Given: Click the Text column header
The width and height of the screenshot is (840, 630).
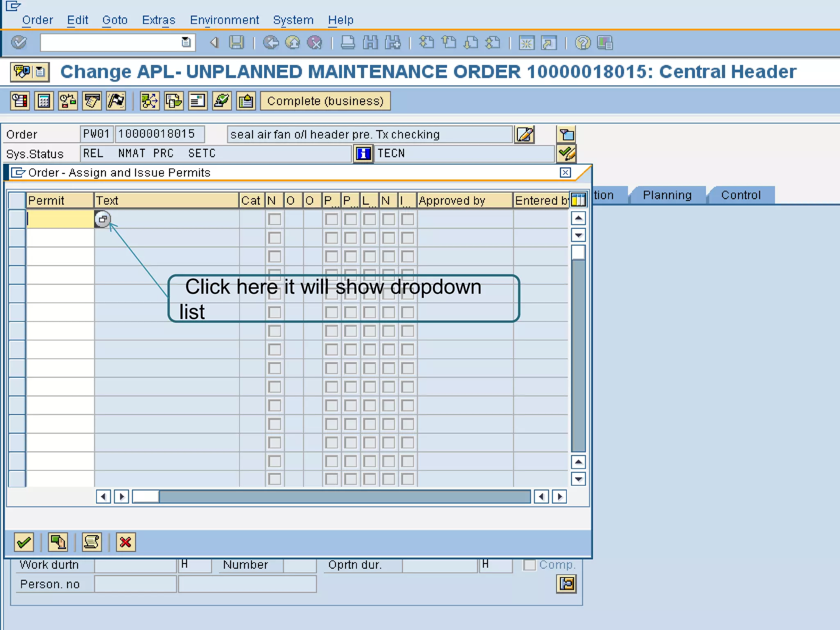Looking at the screenshot, I should 167,200.
